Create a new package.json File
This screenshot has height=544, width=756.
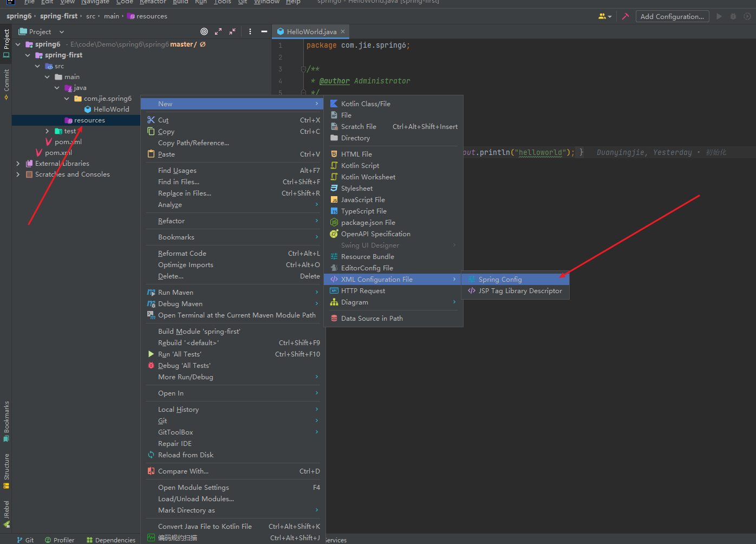[393, 222]
